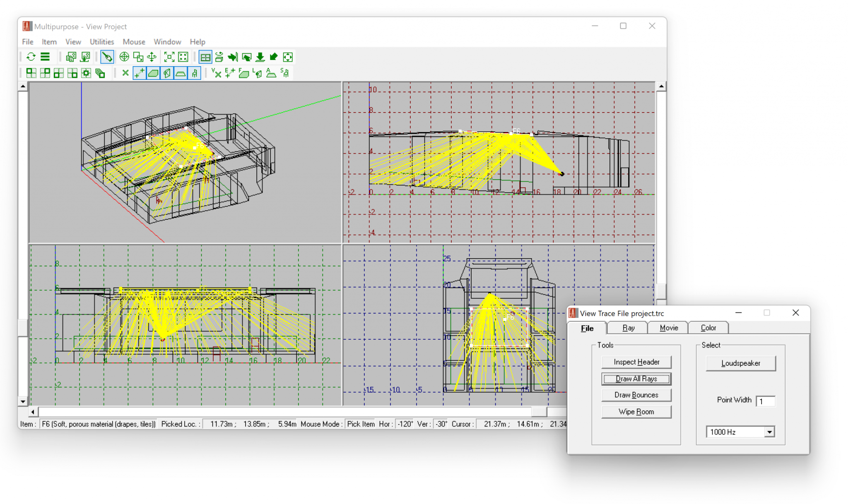
Task: Click the top-view down-arrow icon
Action: tap(260, 57)
